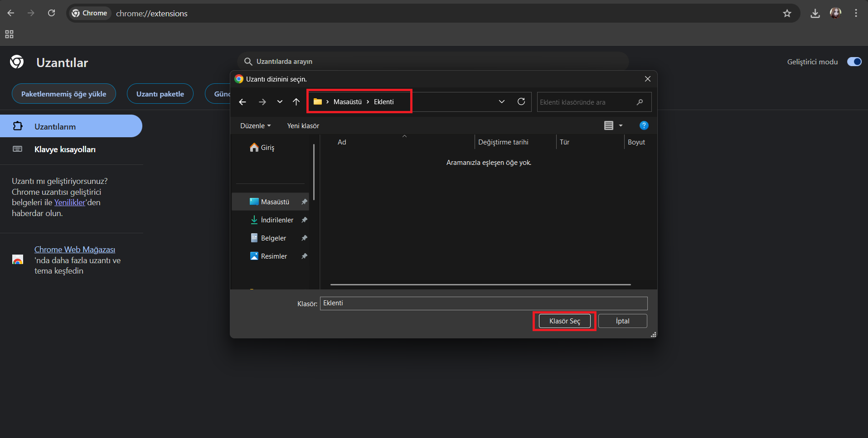
Task: Open view options dropdown arrow
Action: [621, 125]
